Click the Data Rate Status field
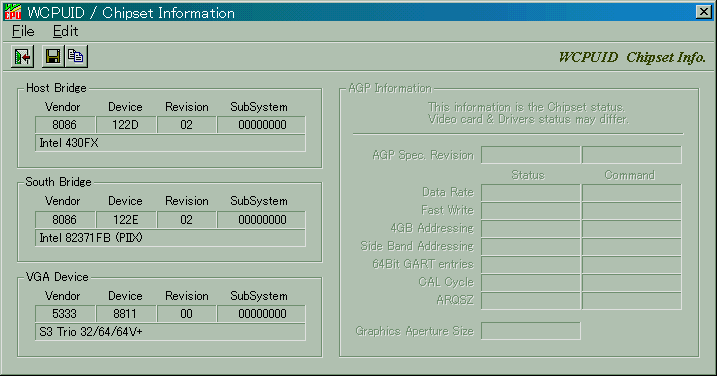The image size is (717, 376). (530, 193)
